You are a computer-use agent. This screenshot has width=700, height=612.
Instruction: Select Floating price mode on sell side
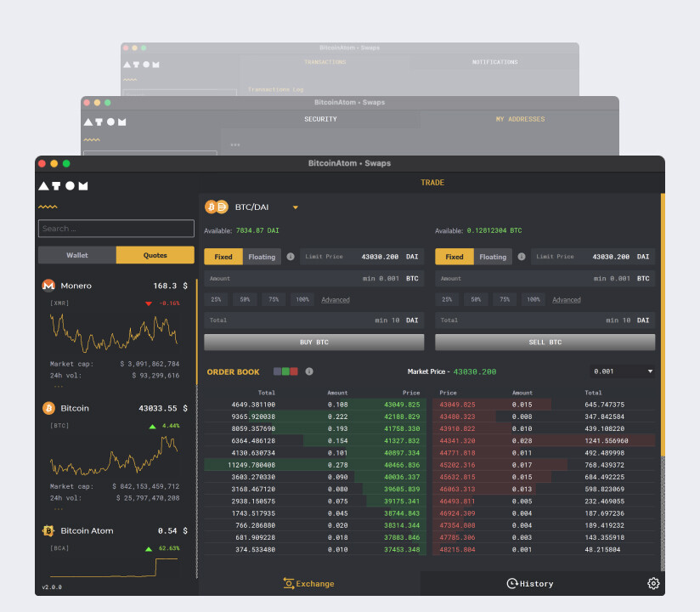tap(493, 257)
